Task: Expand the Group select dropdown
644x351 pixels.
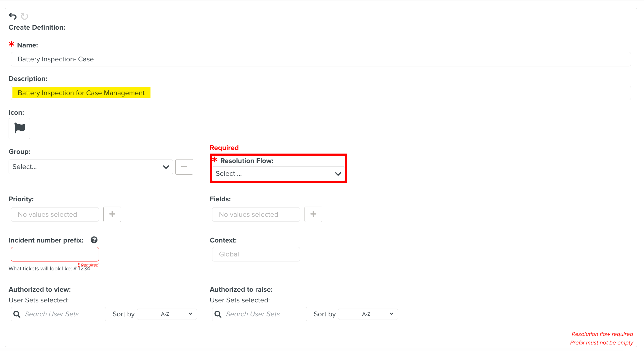Action: point(90,167)
